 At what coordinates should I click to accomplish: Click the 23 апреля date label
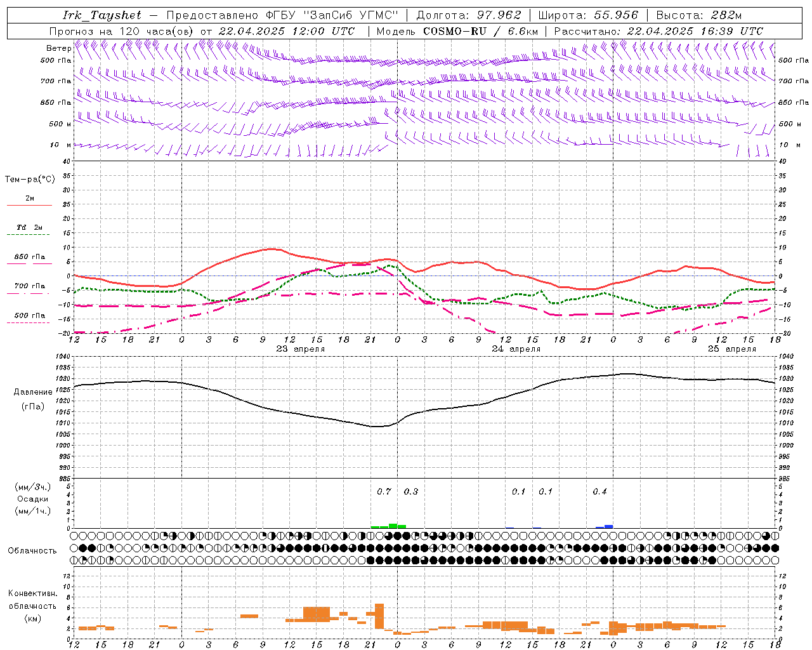[301, 349]
